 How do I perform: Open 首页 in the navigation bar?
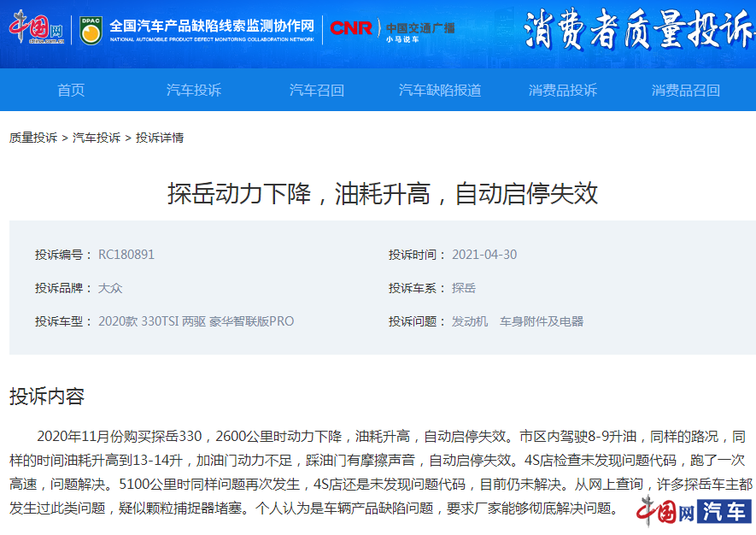(71, 90)
